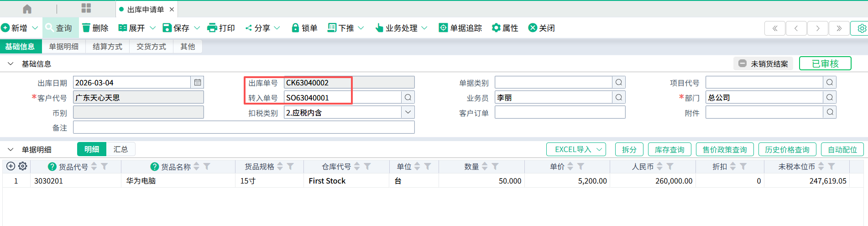
Task: Click the 库存查询 button
Action: point(669,149)
